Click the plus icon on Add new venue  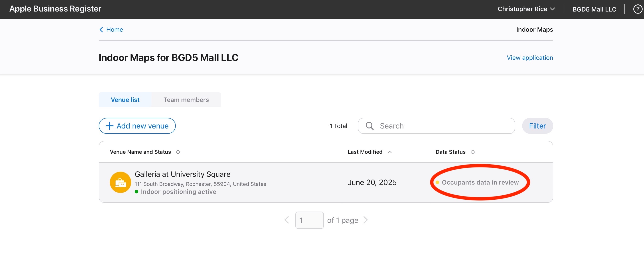coord(109,126)
